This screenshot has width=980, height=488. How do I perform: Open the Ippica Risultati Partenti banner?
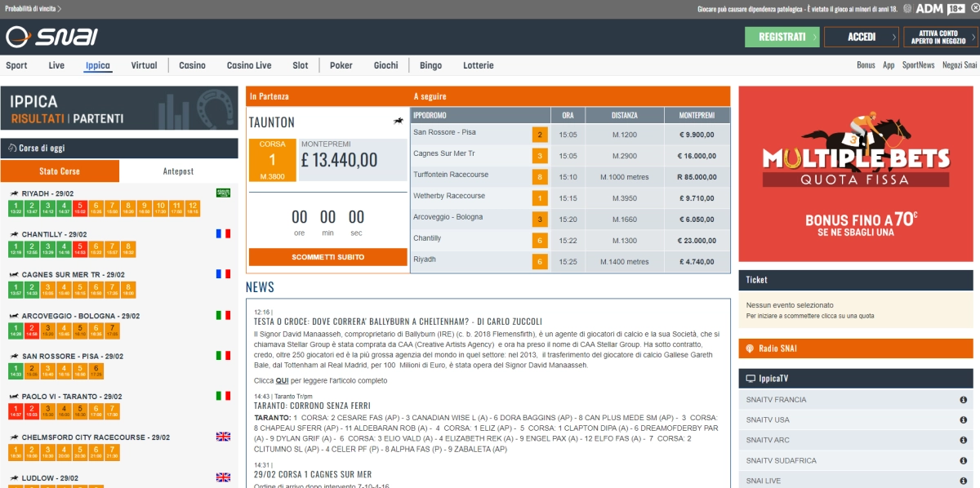[119, 109]
